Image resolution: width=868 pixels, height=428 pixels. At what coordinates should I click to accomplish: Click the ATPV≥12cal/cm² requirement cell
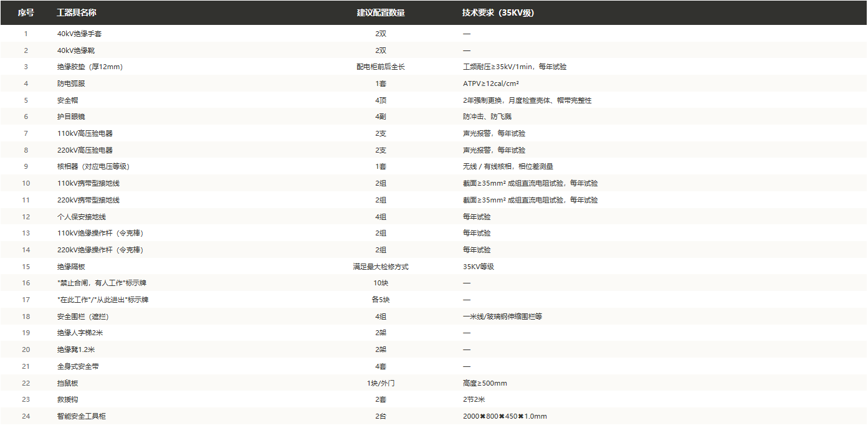(x=491, y=83)
